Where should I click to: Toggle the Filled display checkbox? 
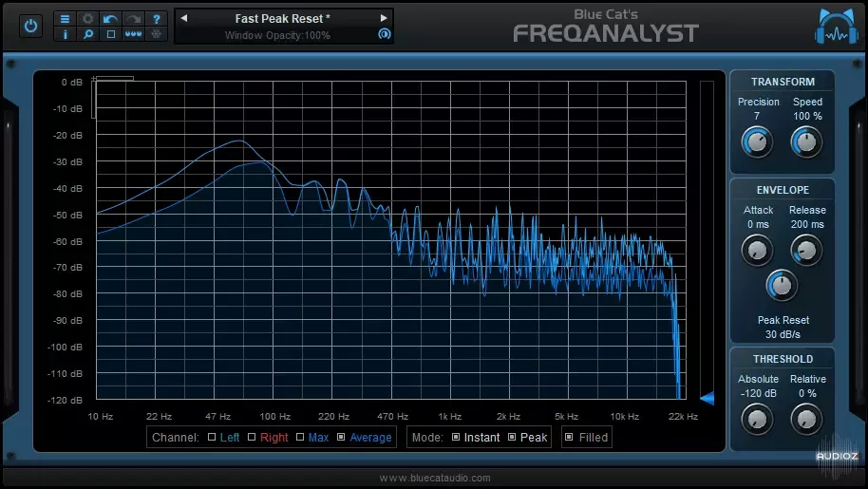coord(569,437)
